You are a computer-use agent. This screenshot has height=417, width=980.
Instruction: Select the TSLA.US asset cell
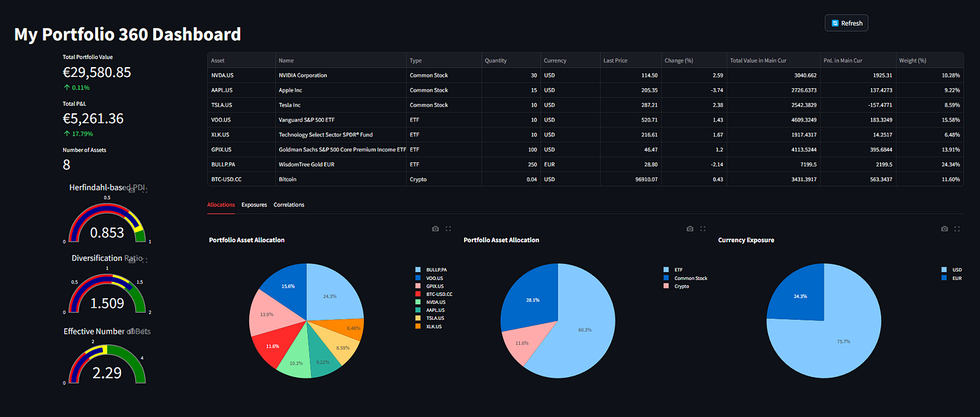[241, 105]
